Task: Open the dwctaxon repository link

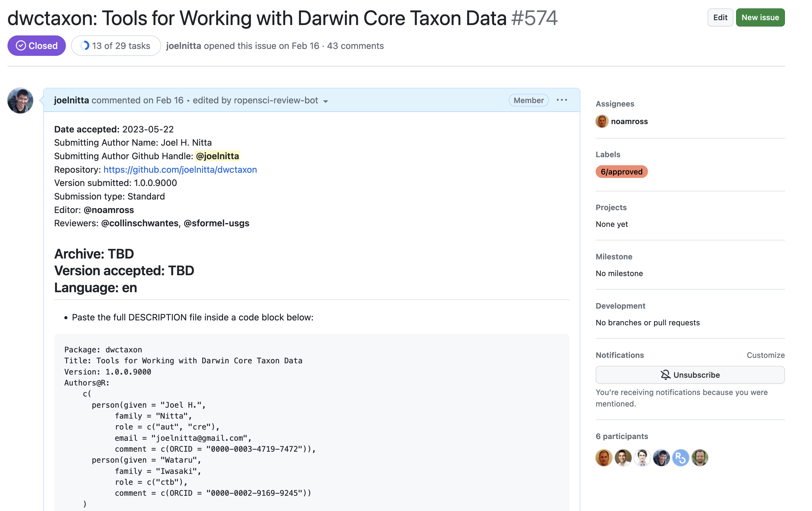Action: (x=180, y=170)
